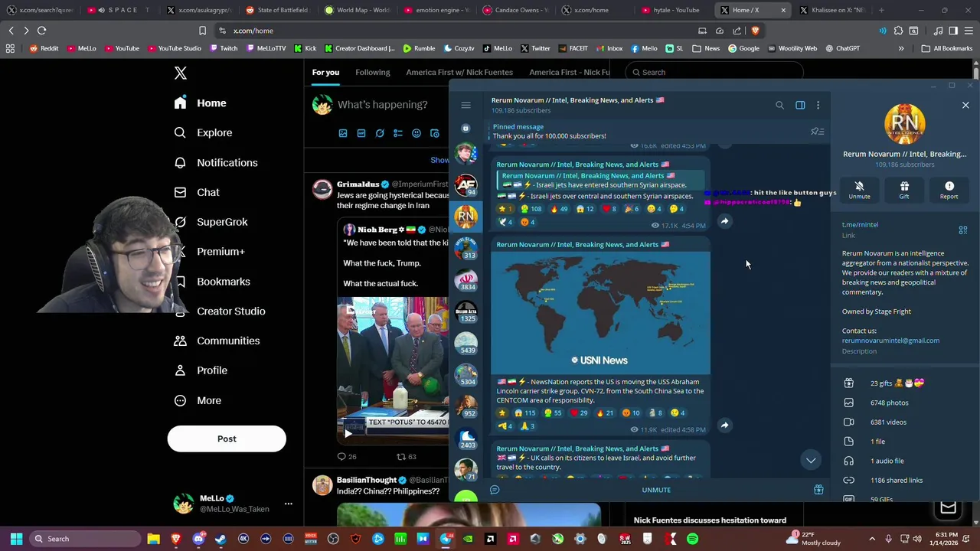Open Windows Start menu
This screenshot has width=980, height=551.
tap(16, 539)
